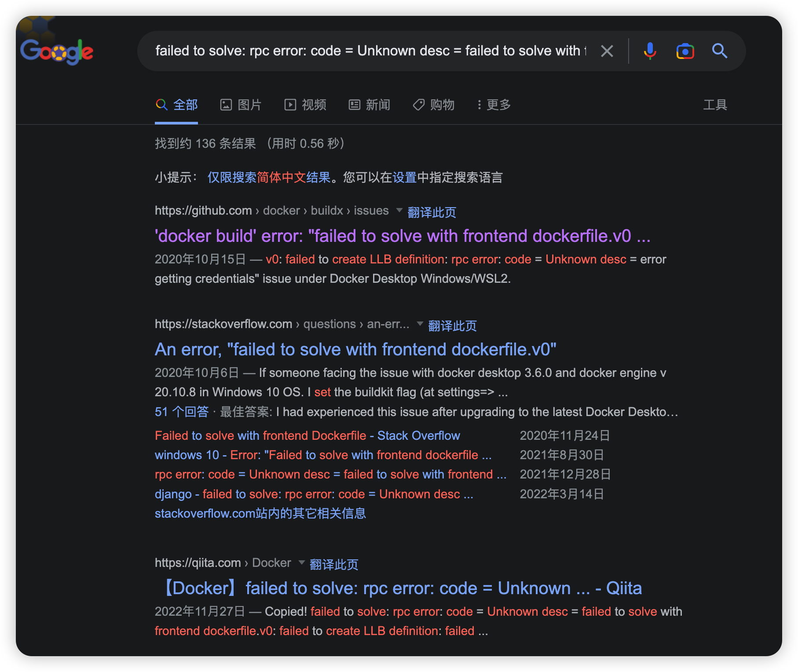Expand the 翻译此页 arrow on the github result
The image size is (798, 672).
click(x=398, y=212)
